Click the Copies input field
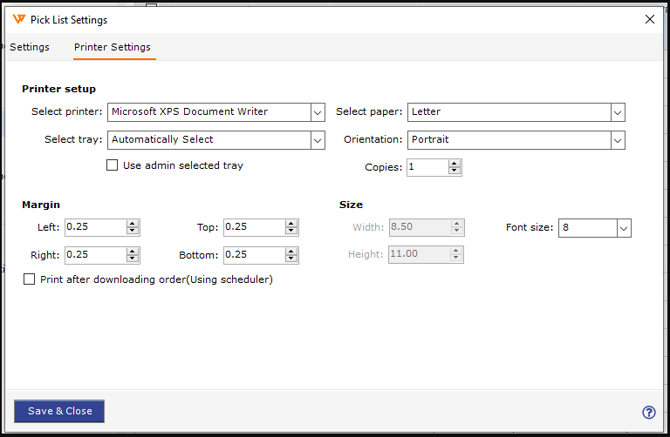 click(427, 167)
